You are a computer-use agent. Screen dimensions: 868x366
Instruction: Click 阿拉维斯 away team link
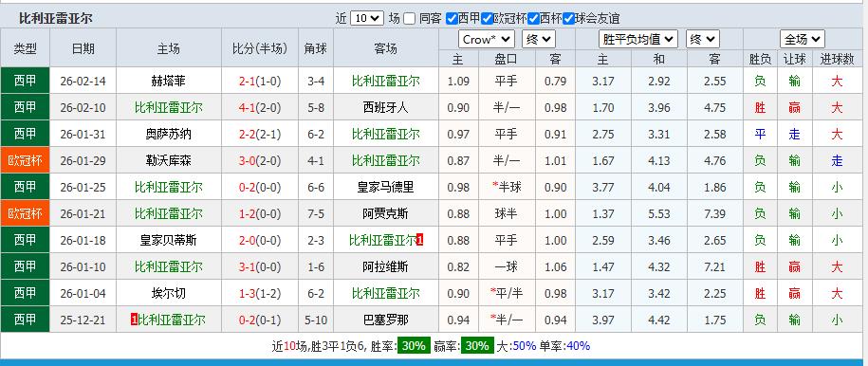coord(386,266)
